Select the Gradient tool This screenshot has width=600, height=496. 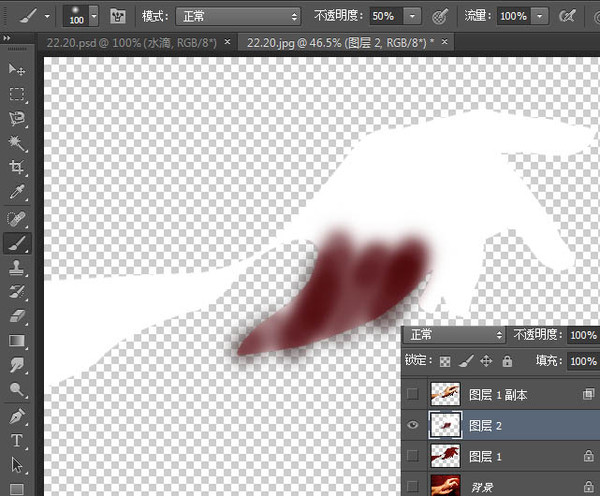[x=17, y=341]
